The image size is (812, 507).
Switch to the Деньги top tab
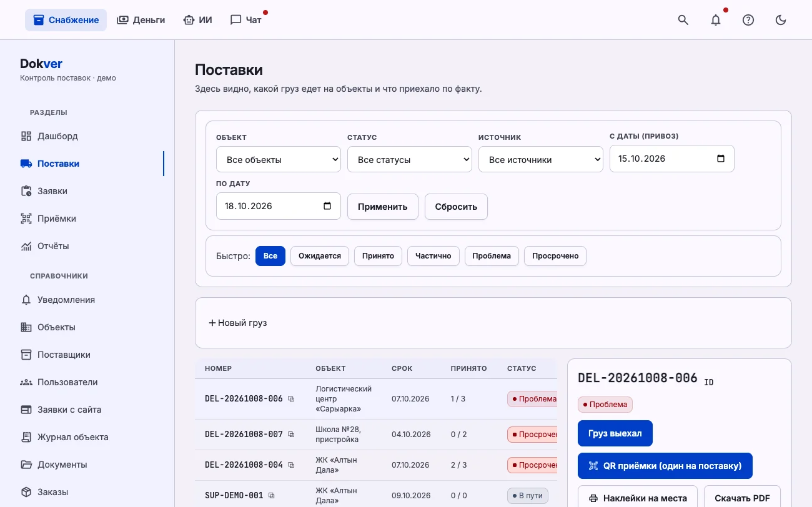coord(141,20)
